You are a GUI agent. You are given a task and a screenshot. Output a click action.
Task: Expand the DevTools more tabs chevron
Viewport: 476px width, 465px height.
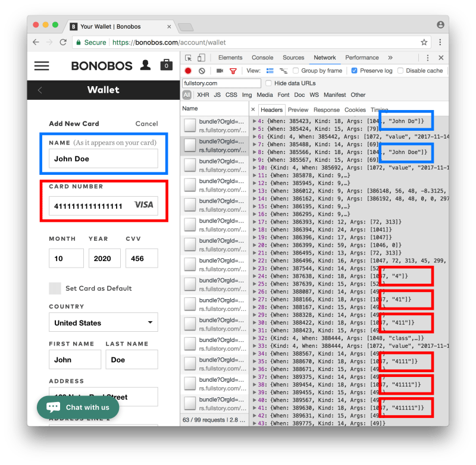pos(390,58)
